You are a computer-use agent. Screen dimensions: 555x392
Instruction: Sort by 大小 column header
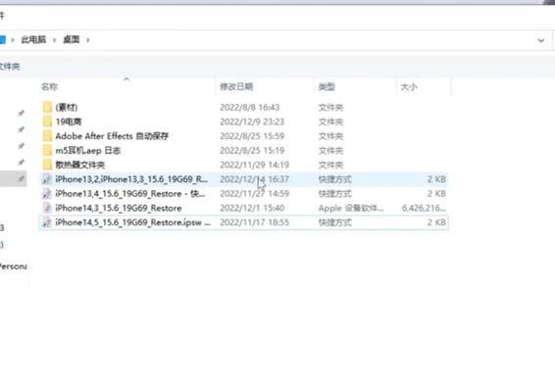coord(409,86)
